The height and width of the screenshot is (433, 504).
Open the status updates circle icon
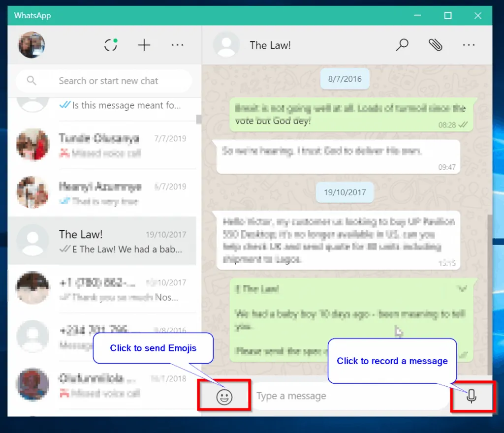click(111, 45)
